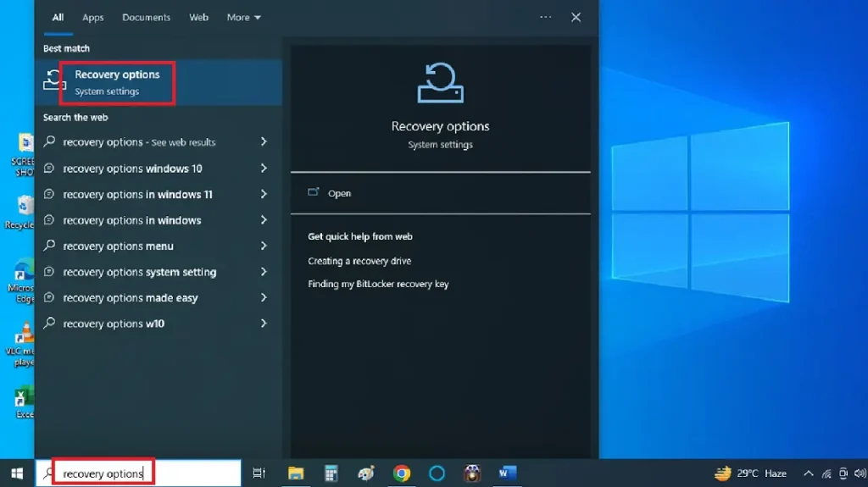This screenshot has width=868, height=487.
Task: Show hidden icons in system tray
Action: [x=808, y=473]
